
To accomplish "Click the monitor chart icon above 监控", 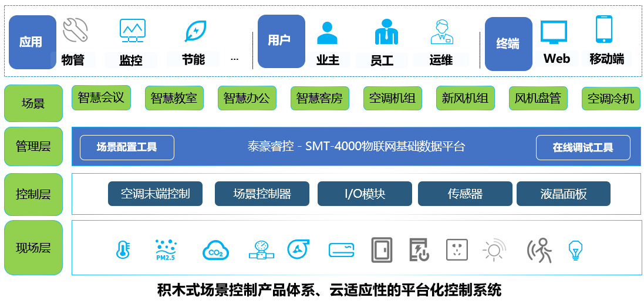I will pyautogui.click(x=133, y=31).
